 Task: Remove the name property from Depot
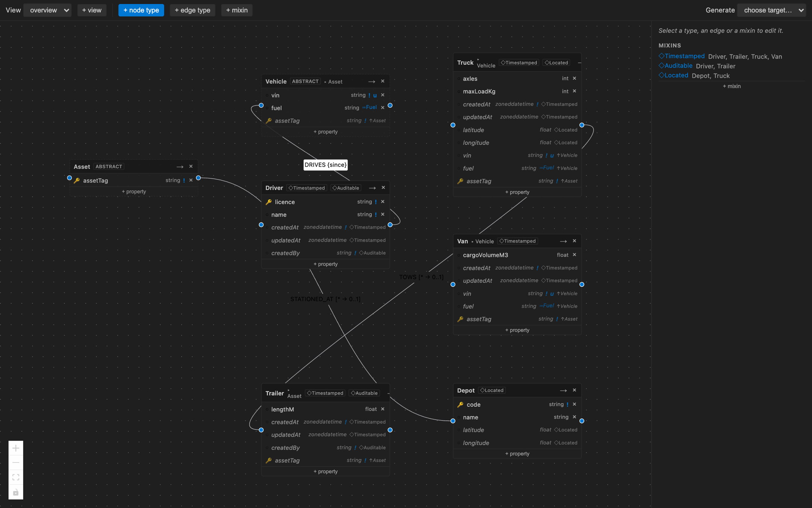tap(574, 417)
